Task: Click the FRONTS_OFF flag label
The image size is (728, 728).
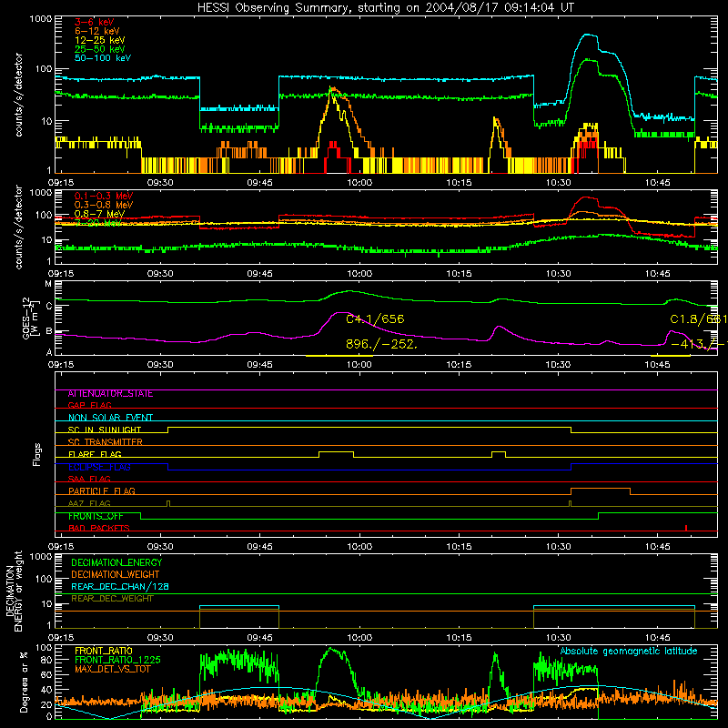Action: (96, 516)
